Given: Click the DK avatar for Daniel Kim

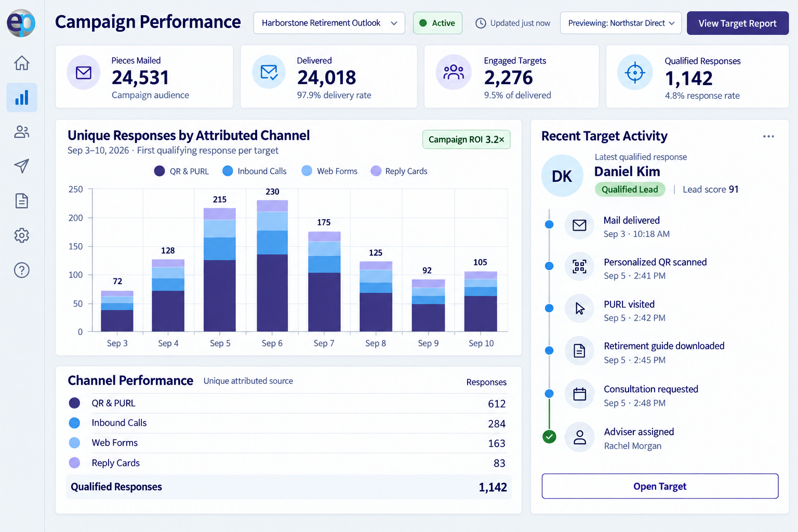Looking at the screenshot, I should tap(562, 176).
